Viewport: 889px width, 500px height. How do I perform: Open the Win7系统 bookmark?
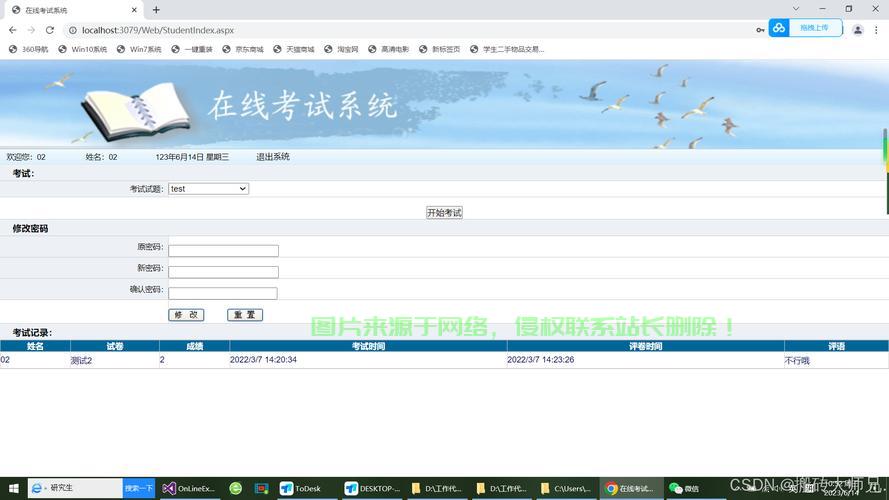pos(139,49)
